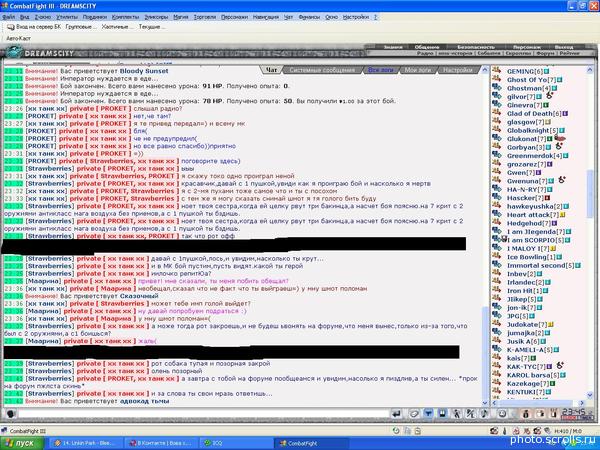Click the user list horizontal scroll-right arrow
This screenshot has width=600, height=450.
point(582,403)
